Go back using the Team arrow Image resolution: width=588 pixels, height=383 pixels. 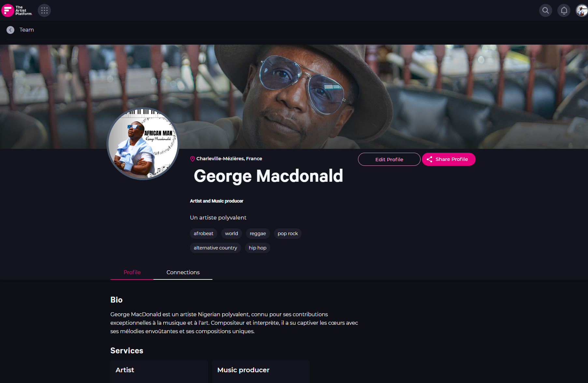(x=10, y=30)
